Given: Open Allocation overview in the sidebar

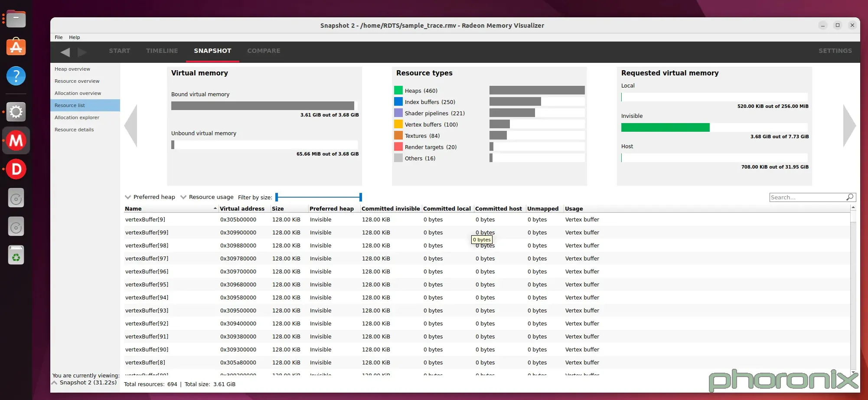Looking at the screenshot, I should coord(85,93).
